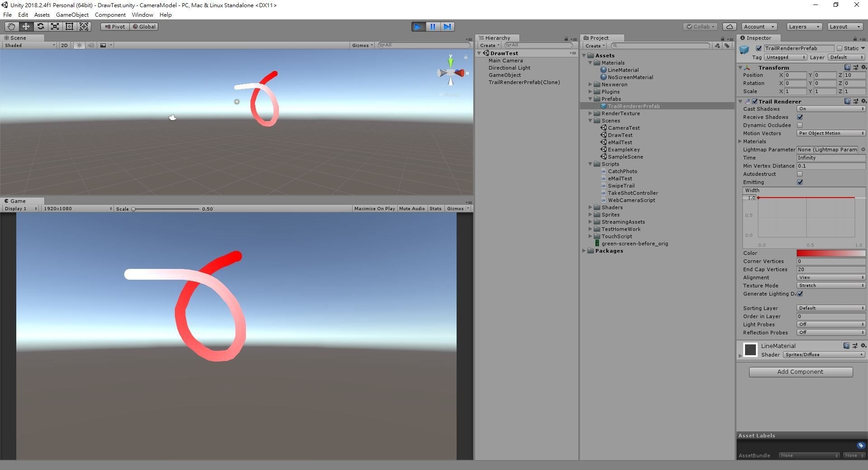
Task: Uncheck Receive Shadows in Trail Renderer
Action: [800, 117]
